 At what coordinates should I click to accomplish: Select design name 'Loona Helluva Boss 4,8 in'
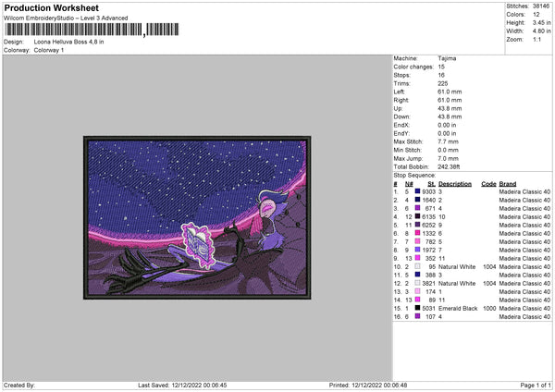tap(69, 42)
